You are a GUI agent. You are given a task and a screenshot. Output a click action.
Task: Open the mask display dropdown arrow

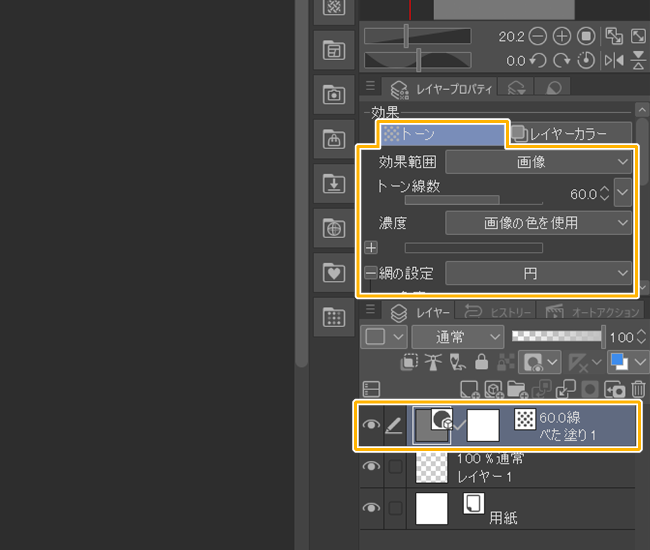coord(552,362)
